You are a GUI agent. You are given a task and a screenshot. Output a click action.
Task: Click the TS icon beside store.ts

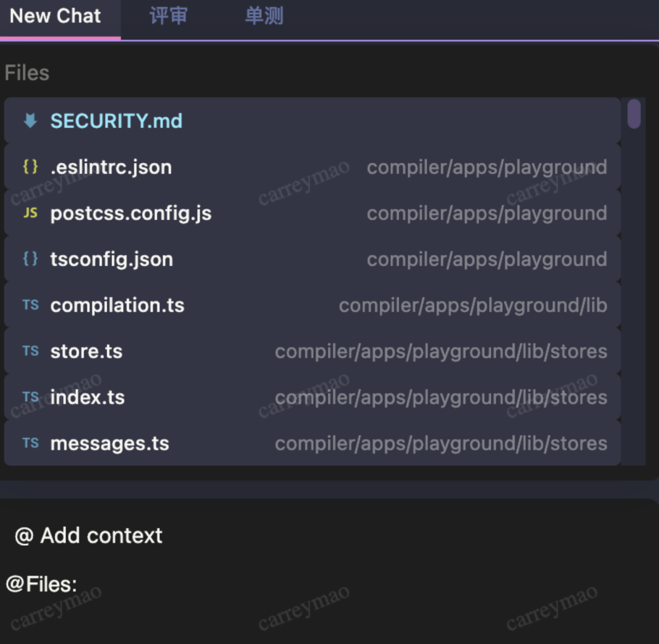pyautogui.click(x=31, y=351)
